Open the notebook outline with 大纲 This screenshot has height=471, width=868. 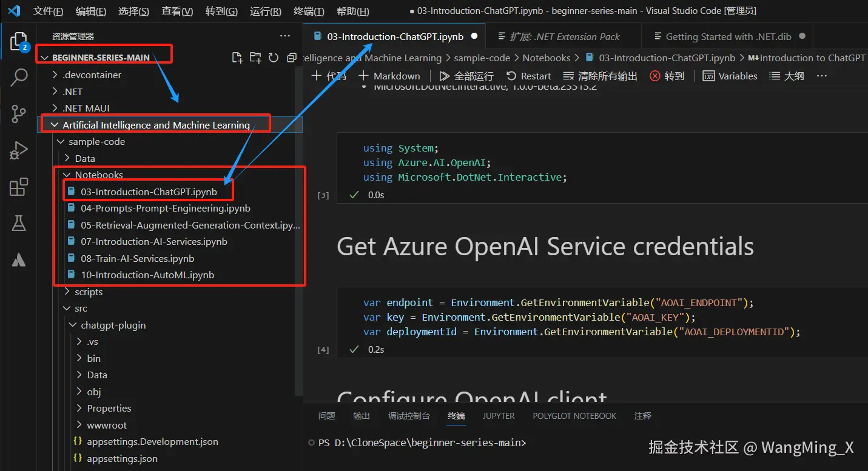tap(787, 76)
